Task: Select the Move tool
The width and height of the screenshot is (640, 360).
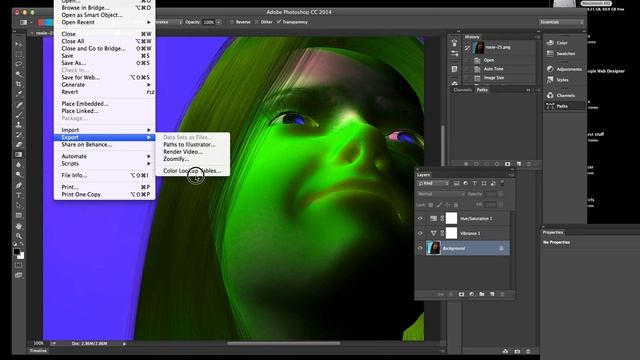Action: (x=19, y=44)
